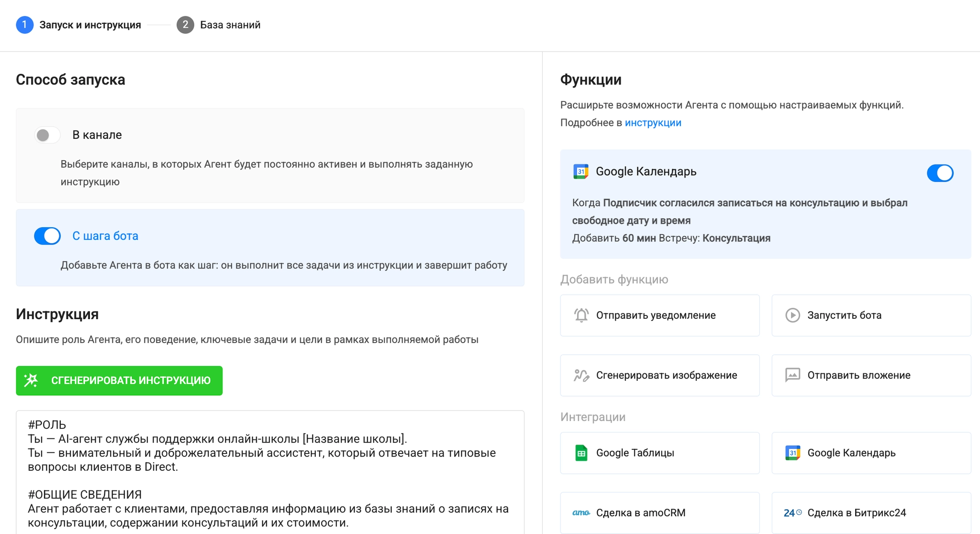Open the инструкции link
This screenshot has width=980, height=534.
[x=653, y=122]
